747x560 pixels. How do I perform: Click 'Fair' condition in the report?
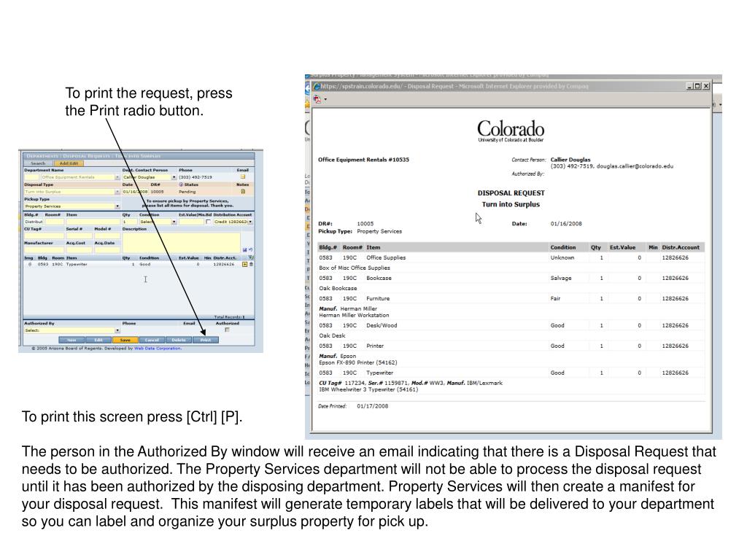coord(555,298)
